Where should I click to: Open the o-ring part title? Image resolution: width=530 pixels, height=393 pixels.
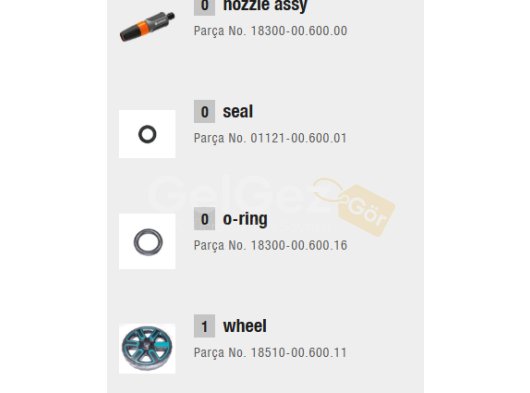tap(245, 219)
